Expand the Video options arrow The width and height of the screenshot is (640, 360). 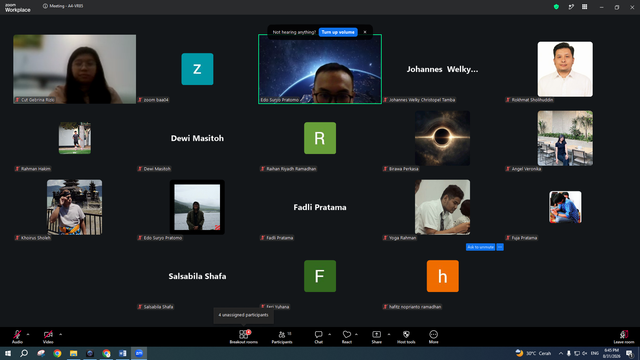pos(60,334)
